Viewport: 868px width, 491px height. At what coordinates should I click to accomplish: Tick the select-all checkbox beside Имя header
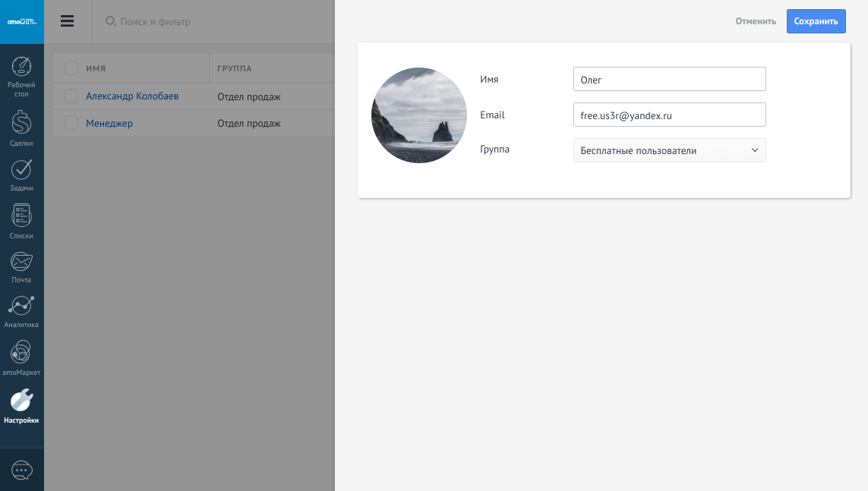[x=71, y=68]
